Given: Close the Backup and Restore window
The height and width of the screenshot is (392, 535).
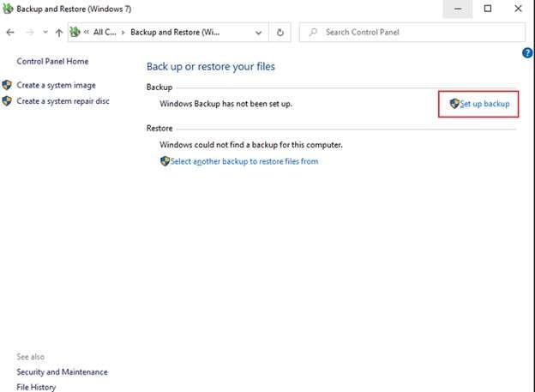Looking at the screenshot, I should (x=518, y=9).
